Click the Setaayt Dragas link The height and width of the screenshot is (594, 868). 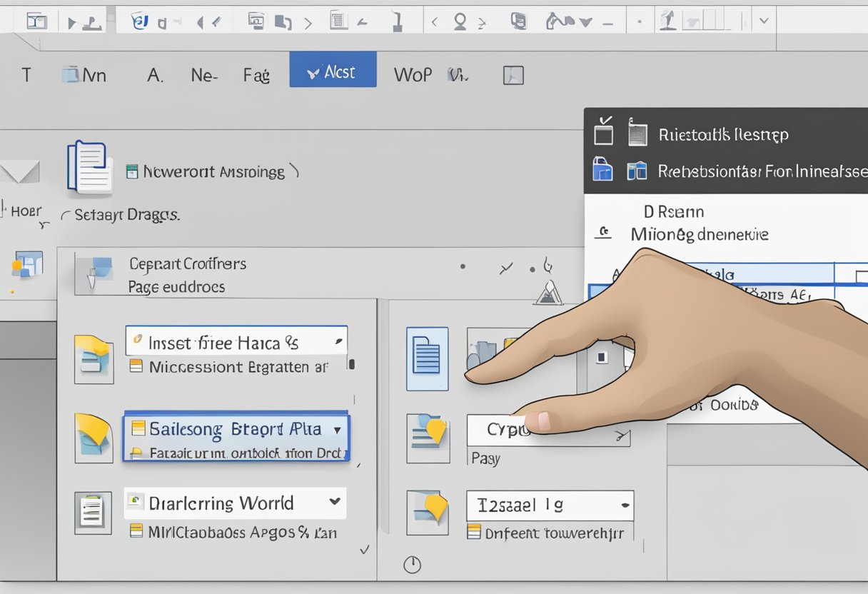(127, 215)
